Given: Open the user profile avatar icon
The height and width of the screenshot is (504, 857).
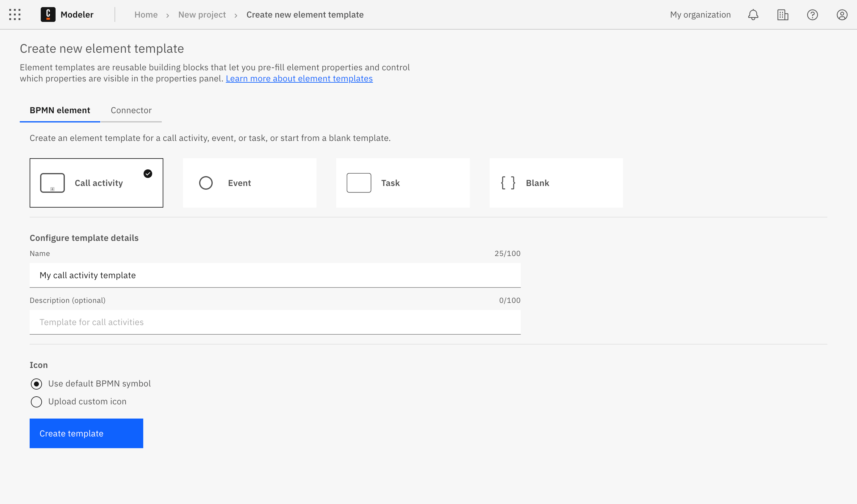Looking at the screenshot, I should pos(842,14).
